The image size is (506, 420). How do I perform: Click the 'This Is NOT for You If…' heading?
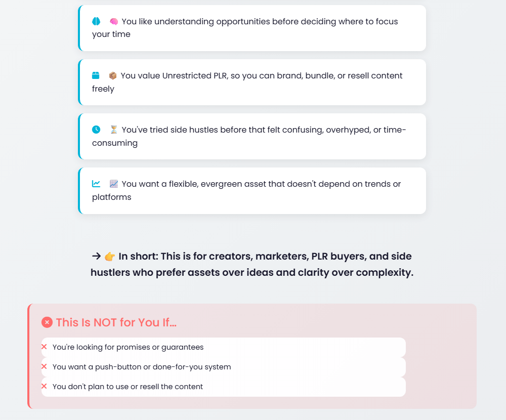[116, 322]
